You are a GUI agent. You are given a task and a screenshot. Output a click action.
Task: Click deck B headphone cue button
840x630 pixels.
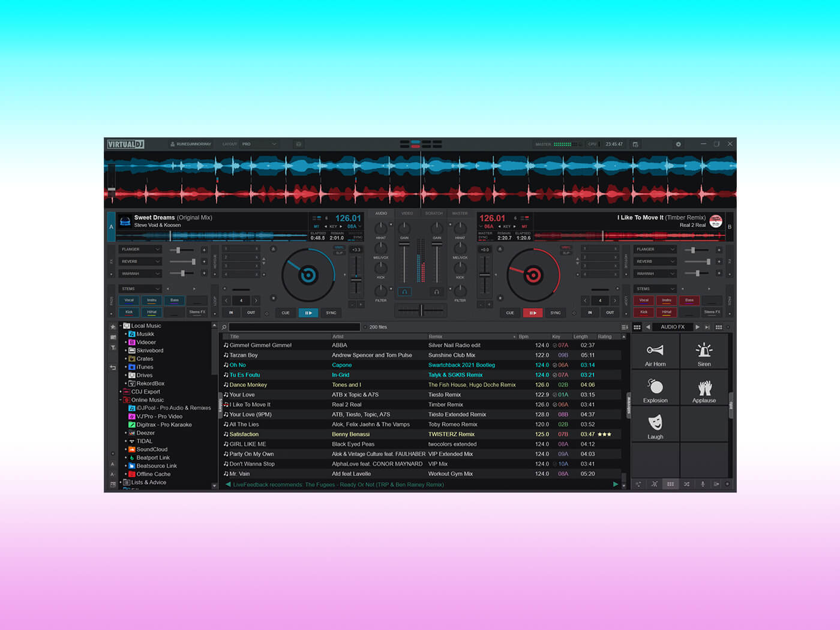coord(436,292)
